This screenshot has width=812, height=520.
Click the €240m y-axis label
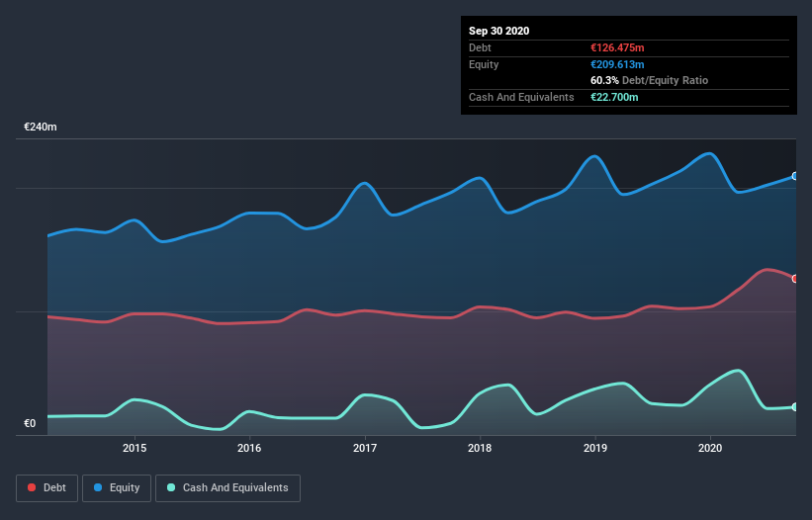point(41,127)
